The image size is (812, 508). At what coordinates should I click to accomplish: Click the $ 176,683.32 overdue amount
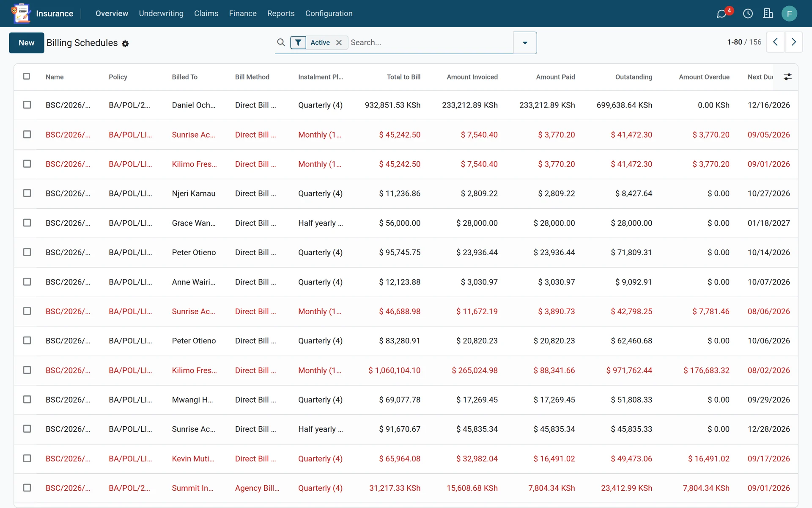click(706, 370)
